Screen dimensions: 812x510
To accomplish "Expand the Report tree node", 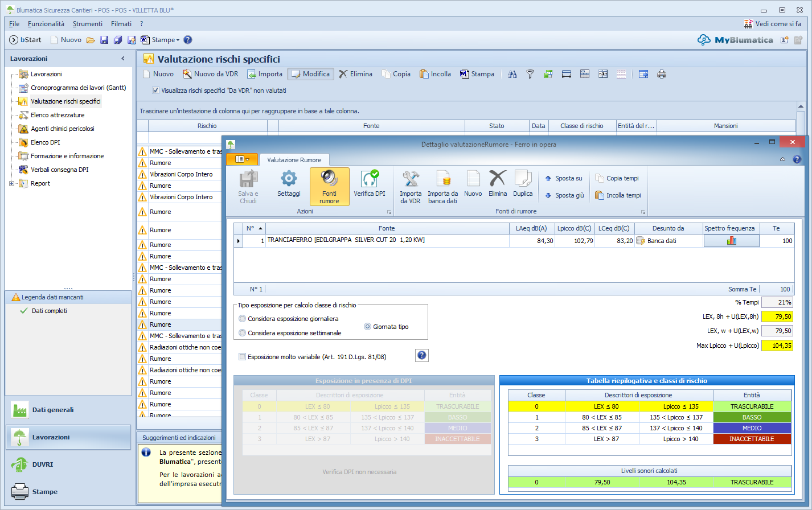I will click(x=12, y=183).
